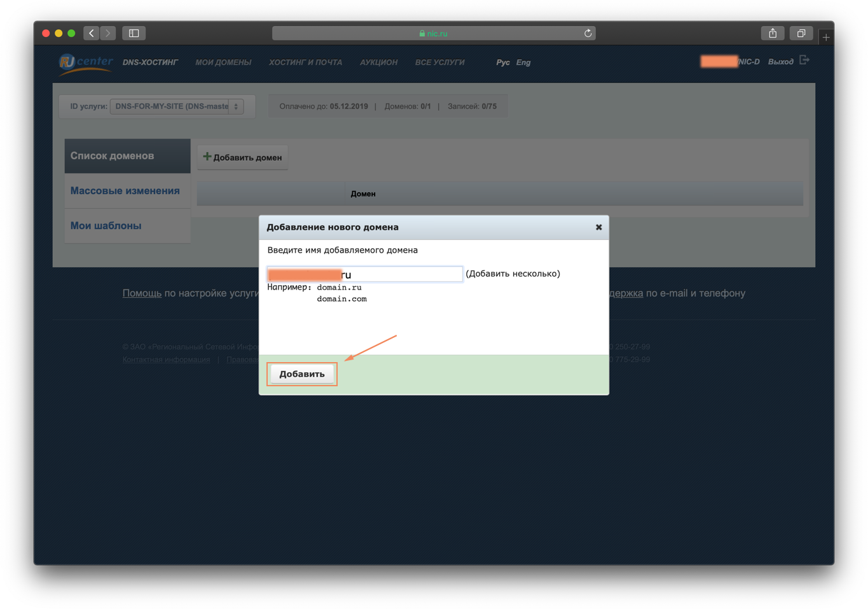868x609 pixels.
Task: Click the domain.ru example text
Action: pyautogui.click(x=340, y=288)
